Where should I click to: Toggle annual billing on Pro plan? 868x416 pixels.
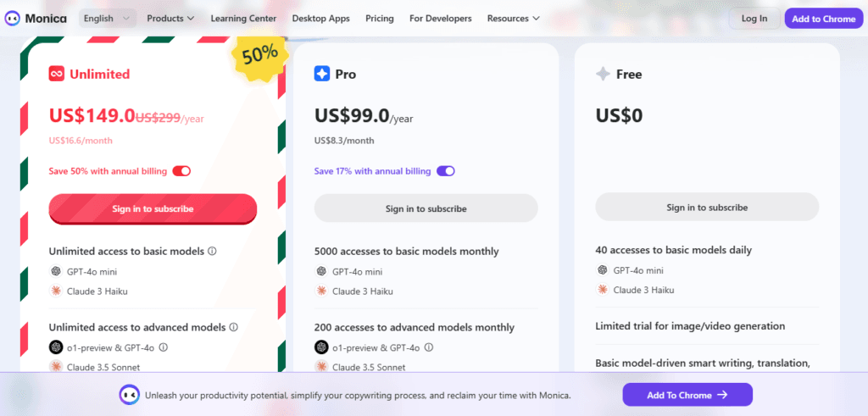446,171
